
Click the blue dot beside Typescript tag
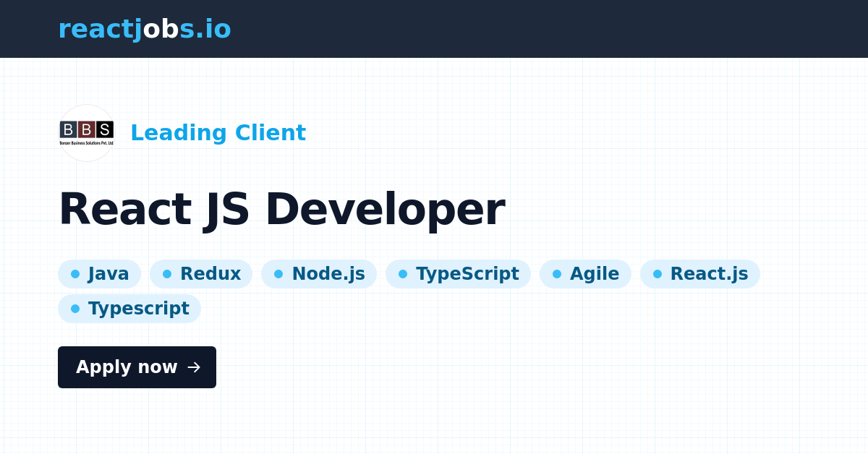[x=75, y=309]
